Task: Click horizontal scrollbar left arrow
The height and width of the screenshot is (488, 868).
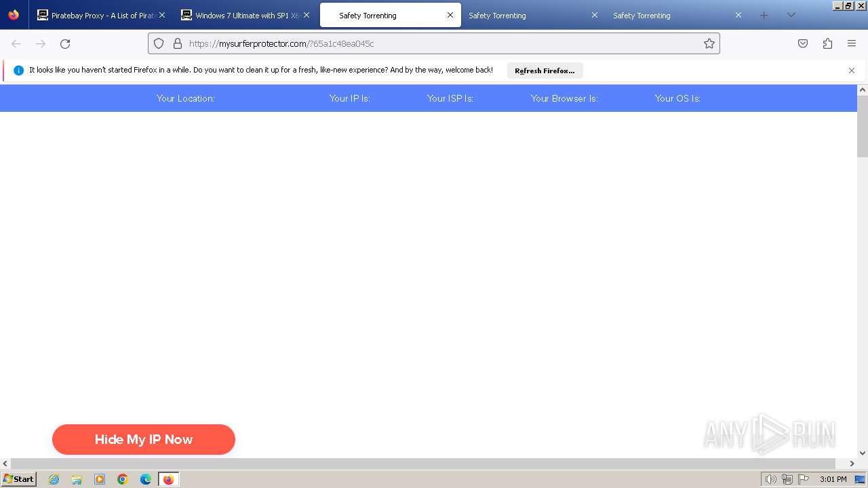Action: tap(5, 464)
